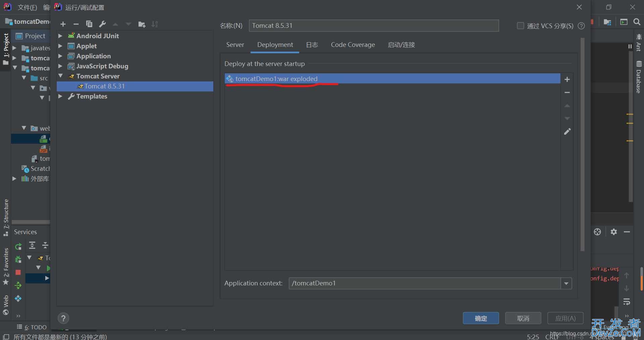Screen dimensions: 644x340
Task: Open the Code Coverage tab
Action: point(353,45)
